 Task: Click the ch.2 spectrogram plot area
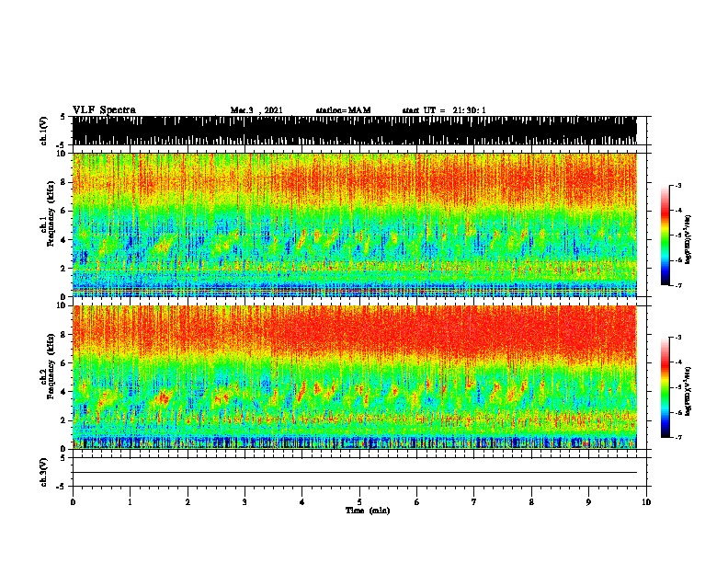point(355,377)
